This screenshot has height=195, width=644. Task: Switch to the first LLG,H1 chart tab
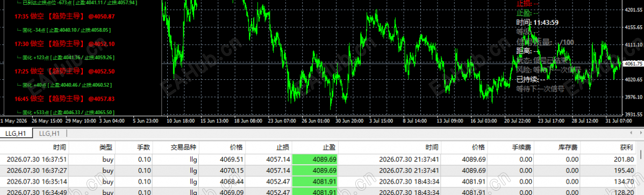tap(17, 133)
